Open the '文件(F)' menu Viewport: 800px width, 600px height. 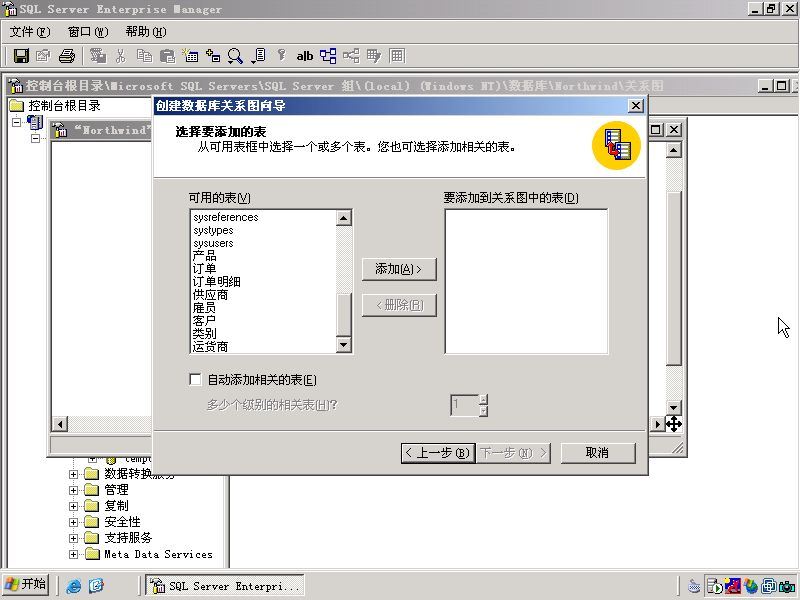(x=30, y=32)
